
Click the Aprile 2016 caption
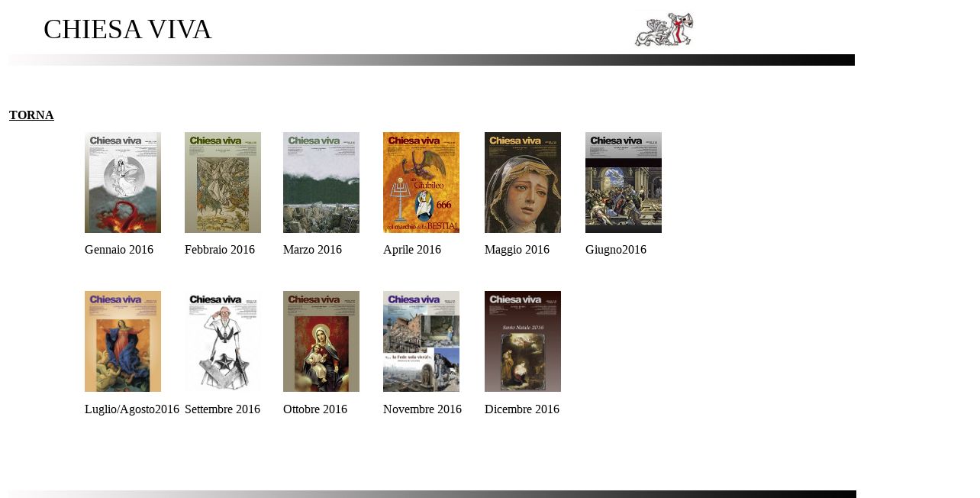[412, 250]
